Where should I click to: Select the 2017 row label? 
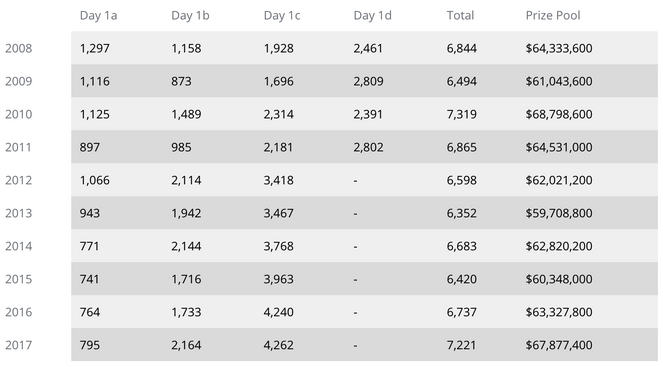19,345
